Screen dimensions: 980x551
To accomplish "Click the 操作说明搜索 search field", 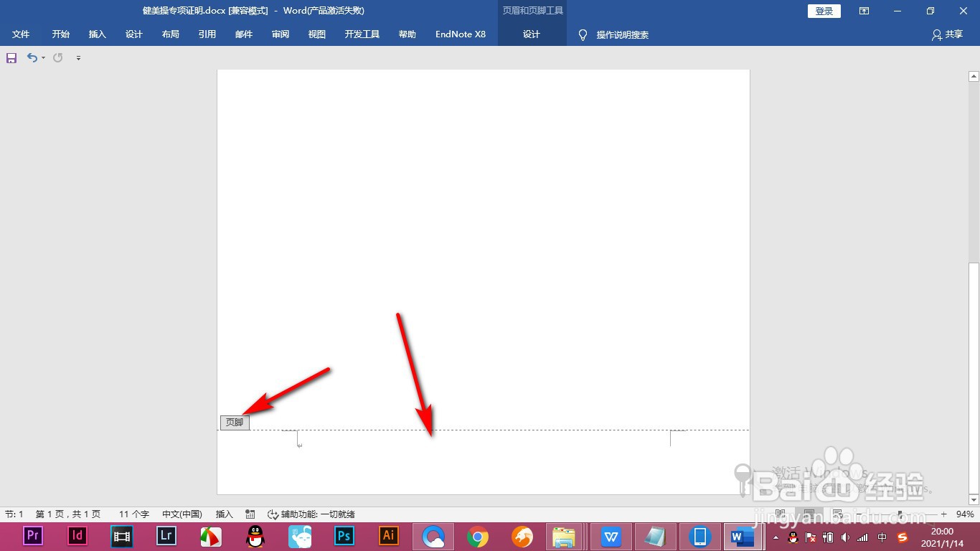I will pyautogui.click(x=623, y=34).
